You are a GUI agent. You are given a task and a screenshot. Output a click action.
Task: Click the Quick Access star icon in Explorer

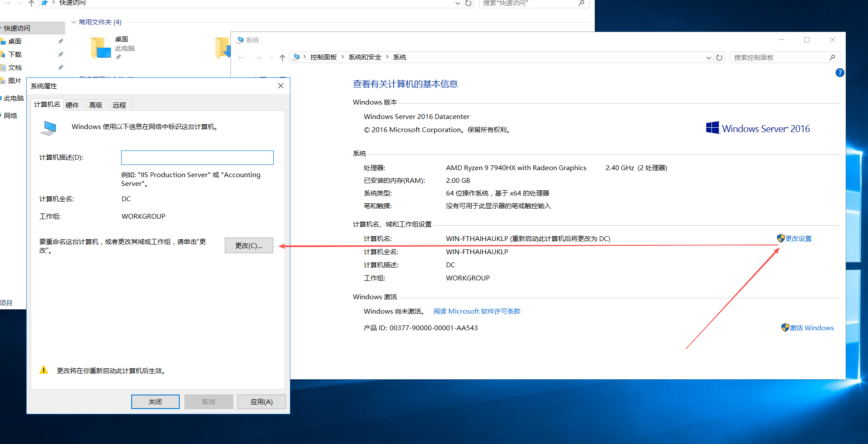[45, 3]
